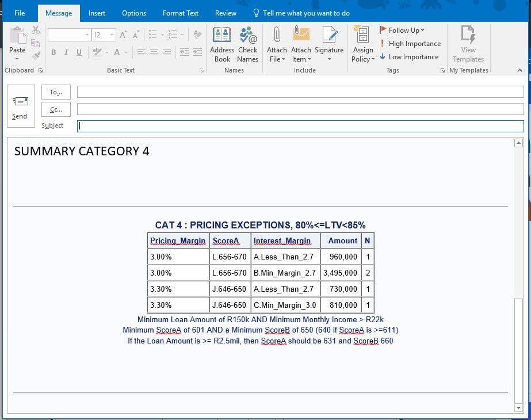This screenshot has width=531, height=420.
Task: Open the font color dropdown arrow
Action: (x=126, y=52)
